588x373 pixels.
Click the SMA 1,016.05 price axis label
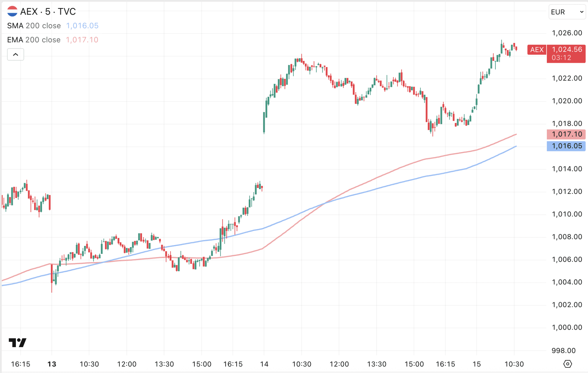566,146
